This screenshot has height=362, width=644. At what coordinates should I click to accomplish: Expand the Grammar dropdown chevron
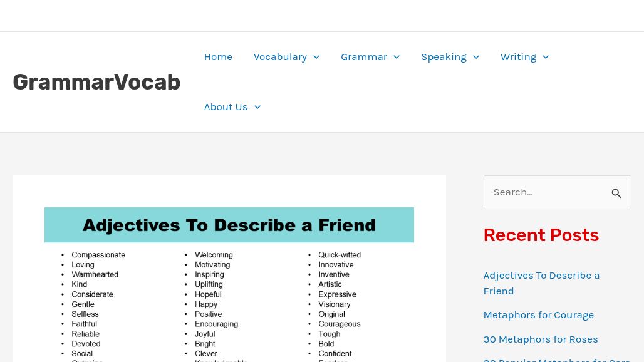coord(397,58)
